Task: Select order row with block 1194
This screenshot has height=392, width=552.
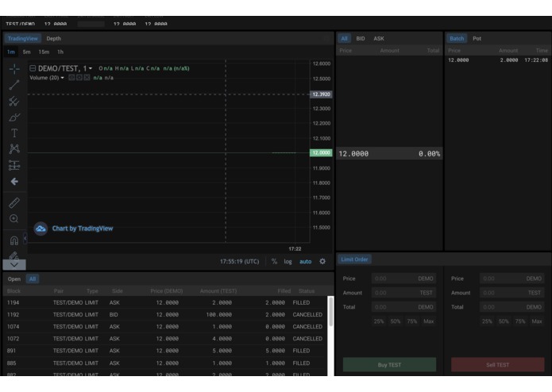Action: coord(164,302)
